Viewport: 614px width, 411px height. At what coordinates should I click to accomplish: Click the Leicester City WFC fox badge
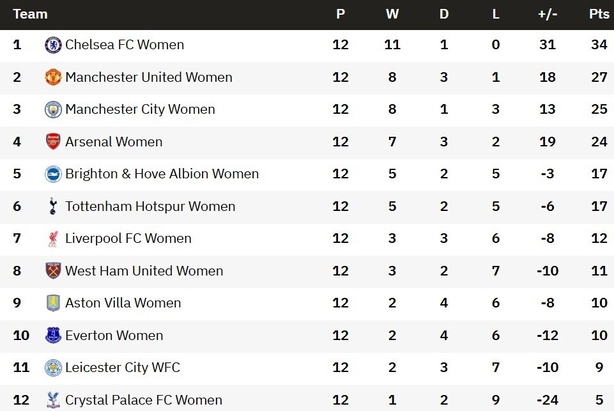53,368
